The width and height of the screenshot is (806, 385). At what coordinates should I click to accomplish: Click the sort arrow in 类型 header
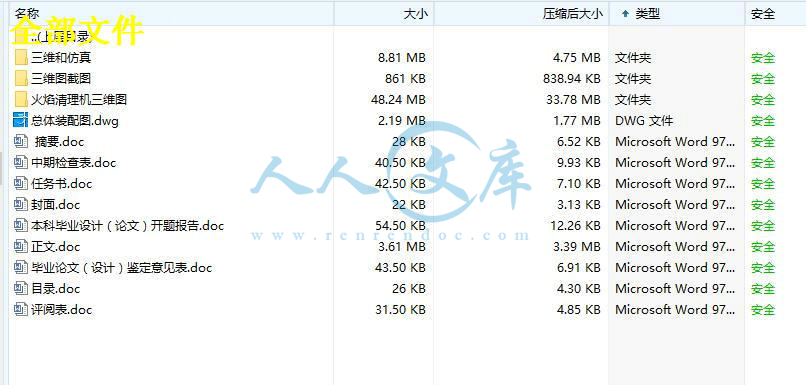click(625, 14)
